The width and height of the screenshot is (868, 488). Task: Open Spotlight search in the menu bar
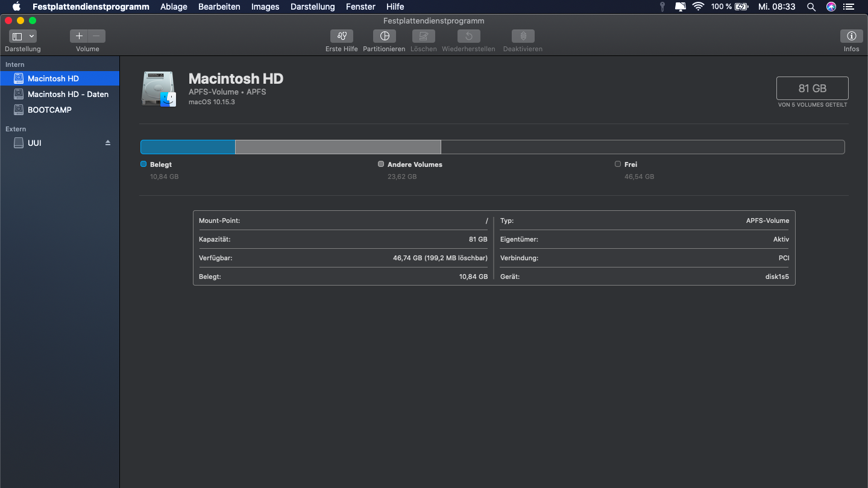(x=811, y=7)
